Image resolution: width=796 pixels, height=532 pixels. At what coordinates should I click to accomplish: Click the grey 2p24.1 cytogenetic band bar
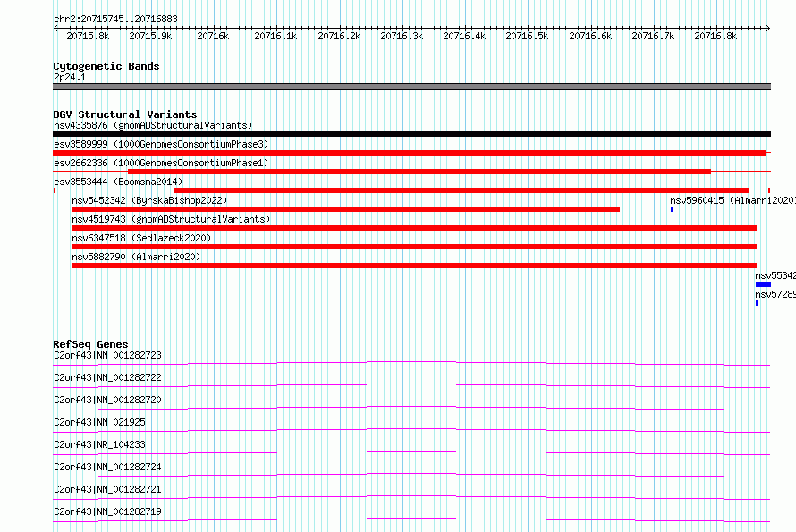pyautogui.click(x=411, y=87)
